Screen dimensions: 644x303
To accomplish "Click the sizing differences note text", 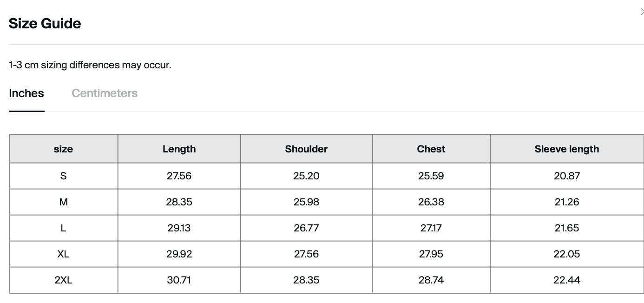I will click(90, 65).
